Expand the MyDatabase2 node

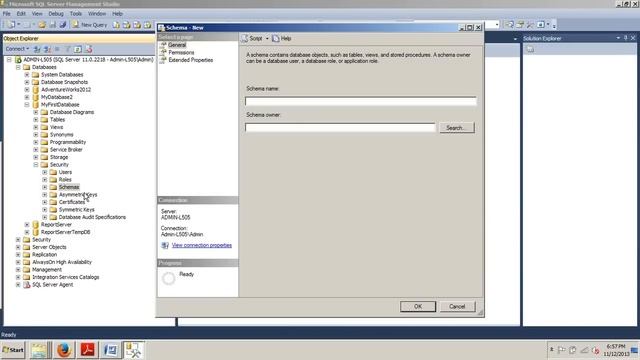[27, 97]
